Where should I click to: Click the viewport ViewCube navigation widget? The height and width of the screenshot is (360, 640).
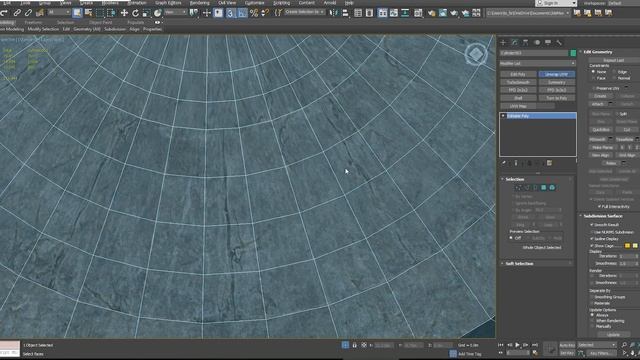[x=476, y=54]
